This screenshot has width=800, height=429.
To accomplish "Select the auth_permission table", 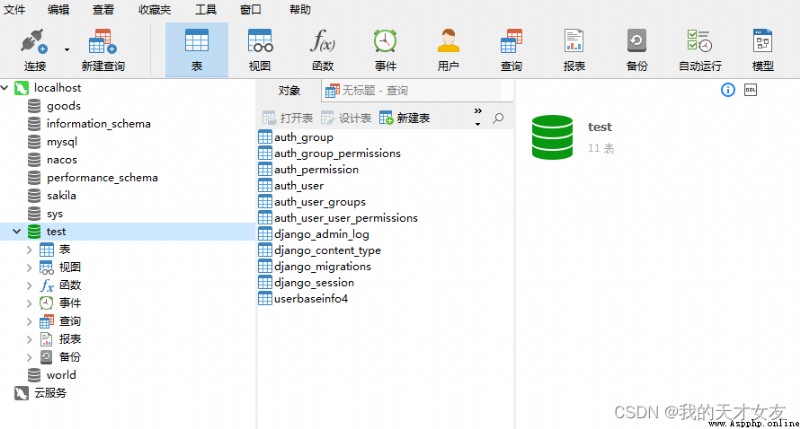I will pyautogui.click(x=316, y=169).
